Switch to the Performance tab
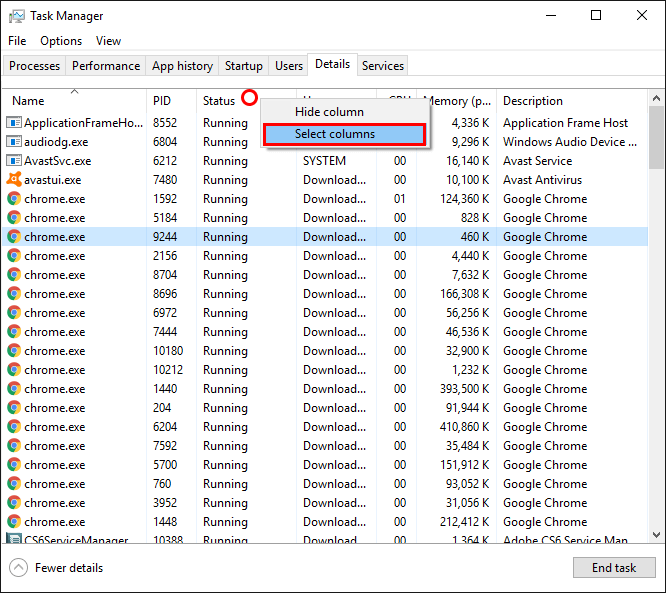The width and height of the screenshot is (666, 593). click(106, 66)
